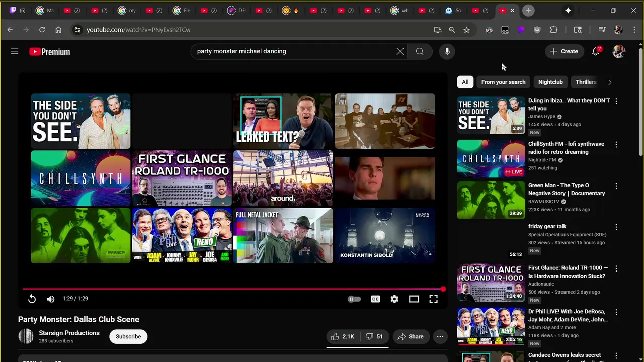Open the Chrome media control icon

tap(602, 30)
